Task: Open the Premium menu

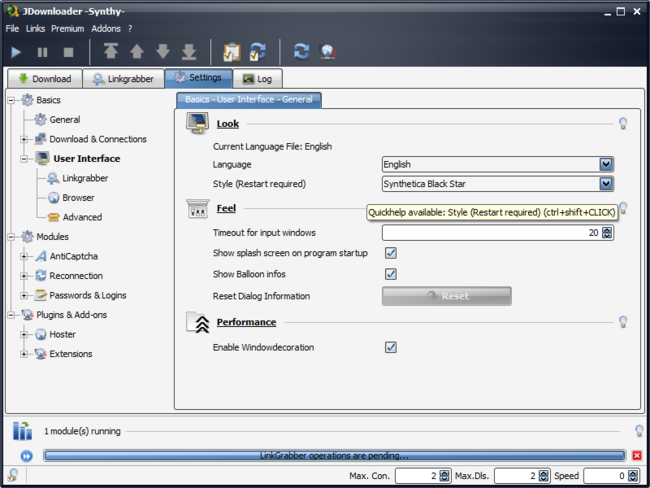Action: tap(68, 29)
